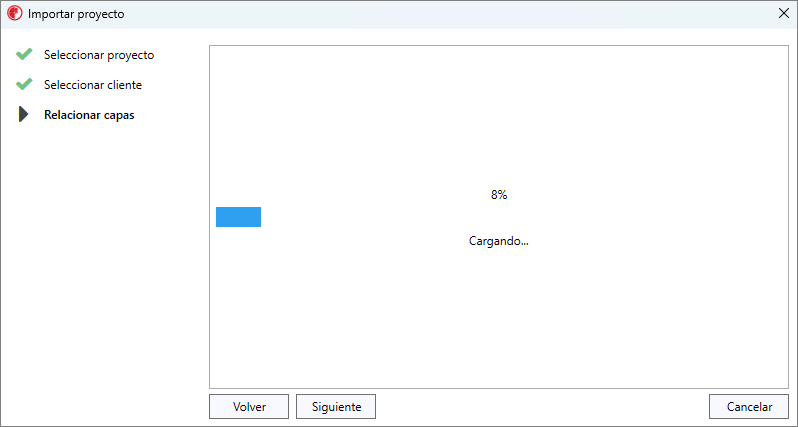Advance using the Siguiente button
Screen dimensions: 798x427
tap(336, 407)
